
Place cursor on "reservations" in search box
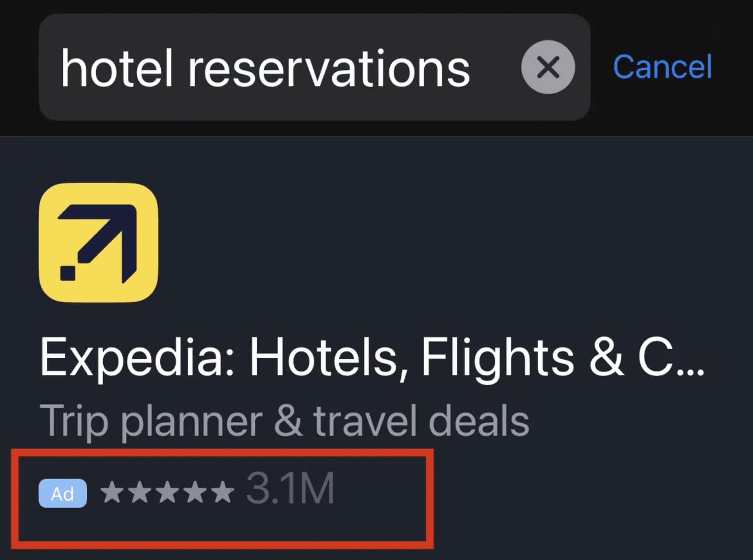pyautogui.click(x=329, y=70)
